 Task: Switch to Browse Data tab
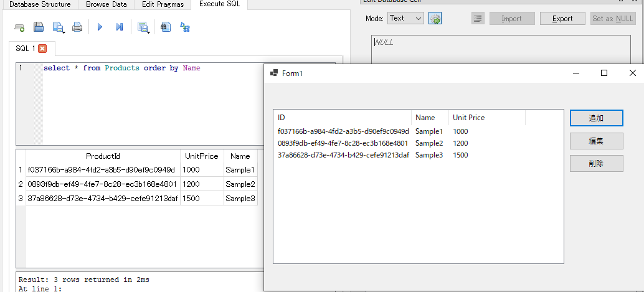point(107,4)
